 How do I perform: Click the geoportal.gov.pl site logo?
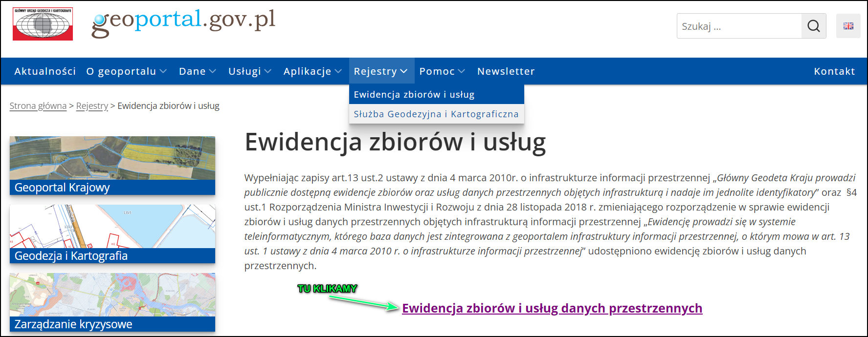183,22
